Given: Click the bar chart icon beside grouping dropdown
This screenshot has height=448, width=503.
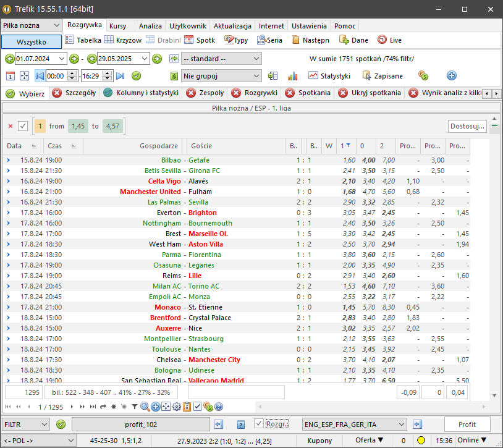Looking at the screenshot, I should [292, 76].
